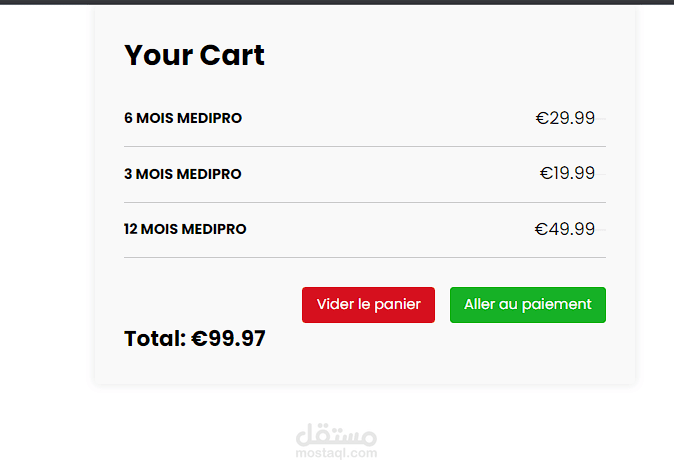Click the divider line under 6 MOIS MEDIPRO

pos(364,146)
